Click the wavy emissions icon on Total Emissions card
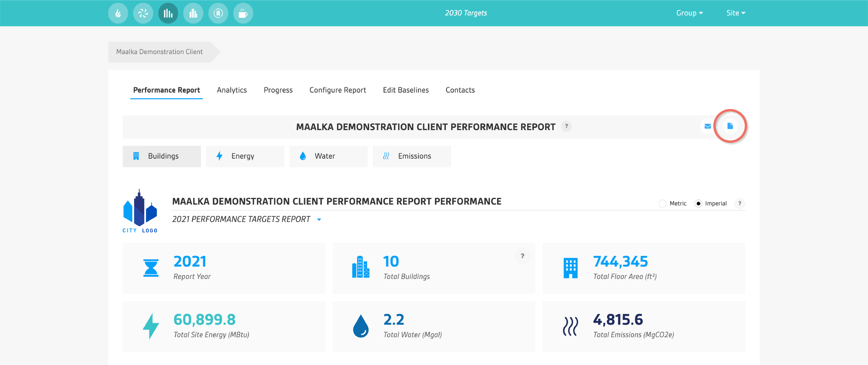The image size is (868, 365). click(570, 326)
